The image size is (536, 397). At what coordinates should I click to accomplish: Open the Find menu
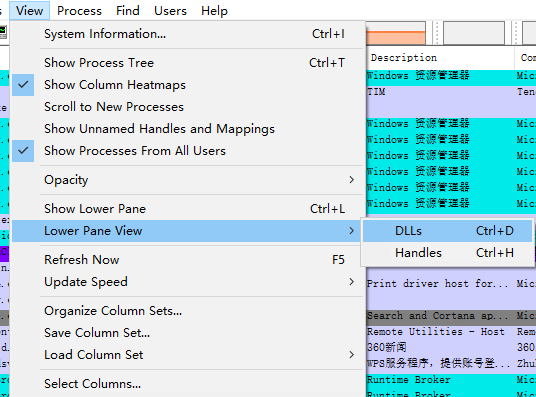click(x=128, y=11)
